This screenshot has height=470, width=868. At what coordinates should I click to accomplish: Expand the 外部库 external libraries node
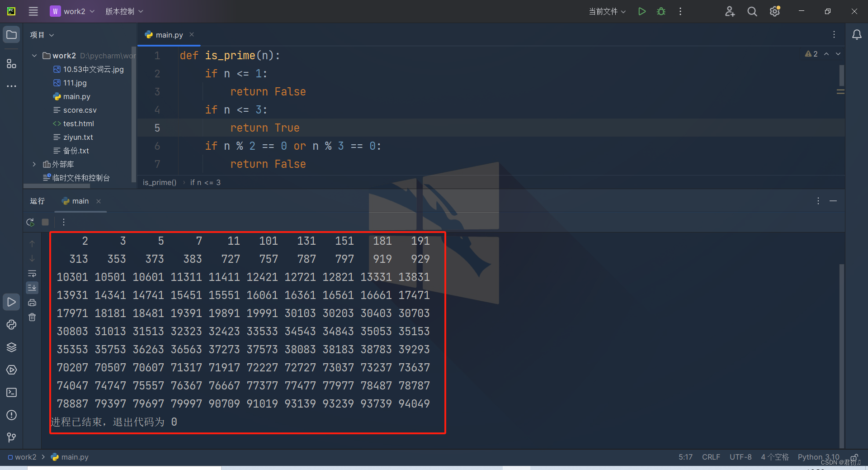34,164
